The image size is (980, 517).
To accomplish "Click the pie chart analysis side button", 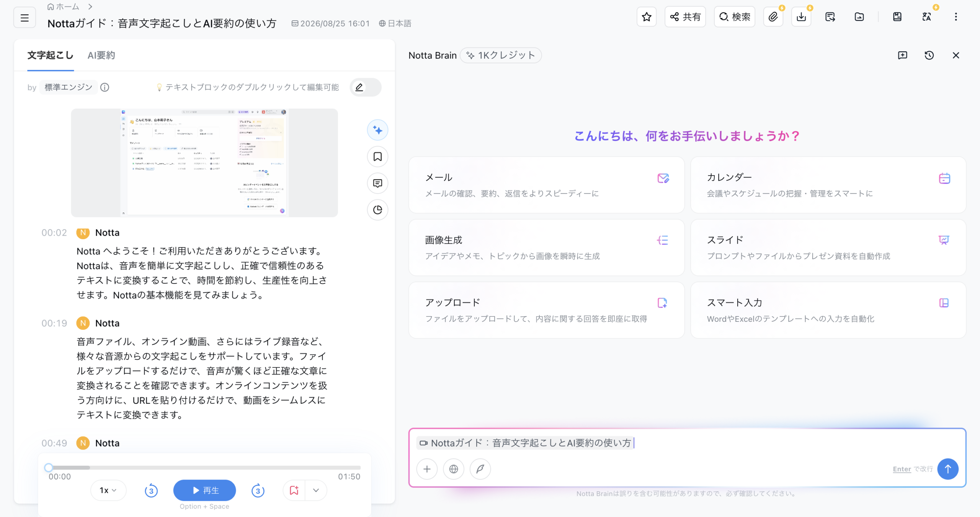I will click(x=377, y=210).
